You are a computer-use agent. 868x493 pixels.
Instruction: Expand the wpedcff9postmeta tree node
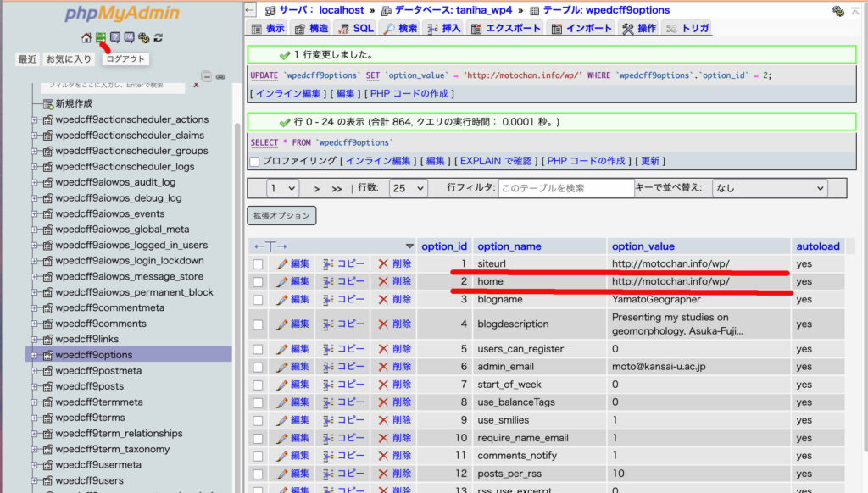[34, 371]
